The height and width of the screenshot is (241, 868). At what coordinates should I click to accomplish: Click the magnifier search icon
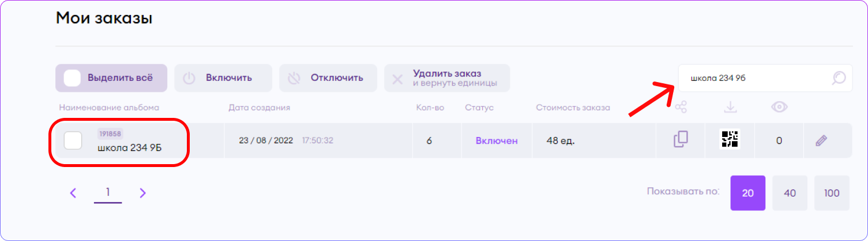(x=839, y=78)
